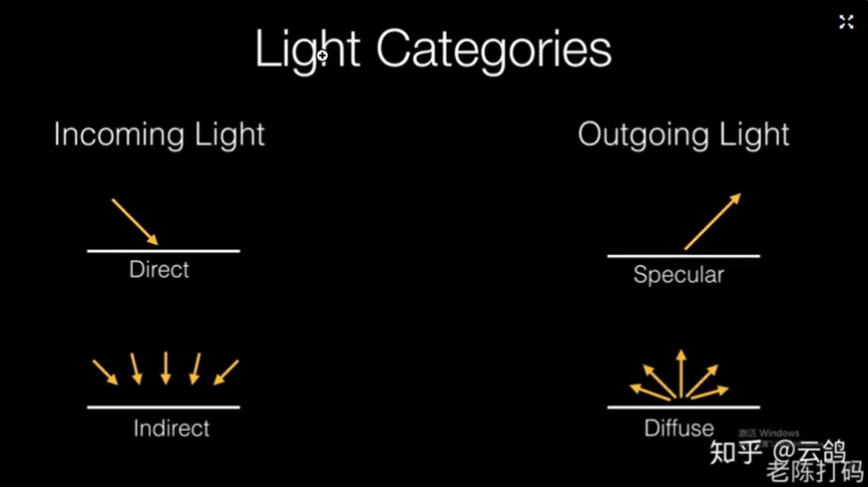The width and height of the screenshot is (868, 487).
Task: Click the exit fullscreen icon
Action: (846, 22)
